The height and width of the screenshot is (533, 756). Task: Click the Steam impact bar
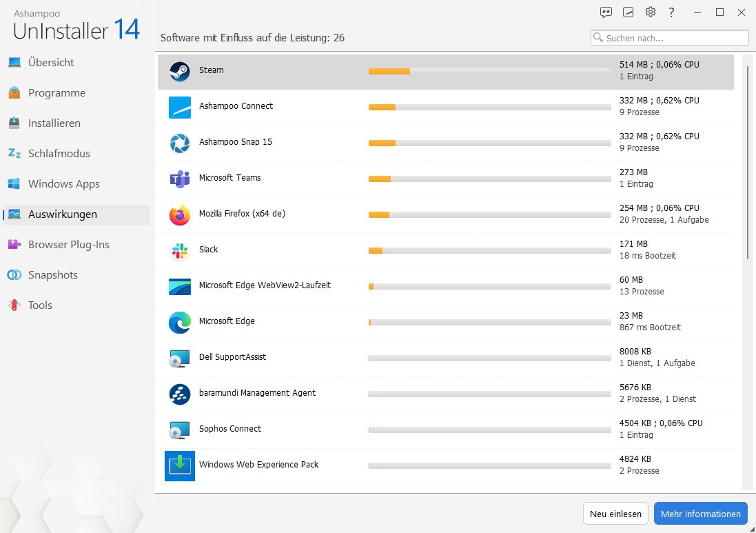[x=489, y=72]
